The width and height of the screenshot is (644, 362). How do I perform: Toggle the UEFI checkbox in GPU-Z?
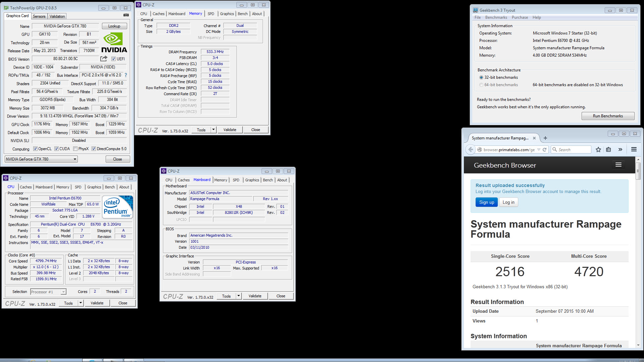pos(113,59)
